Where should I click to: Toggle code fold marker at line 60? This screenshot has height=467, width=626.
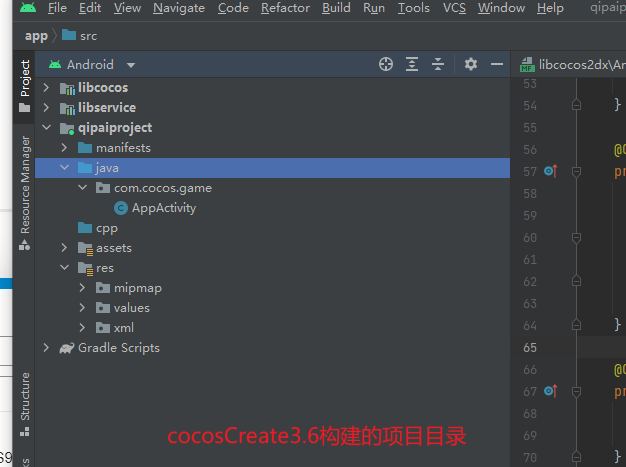click(x=576, y=238)
